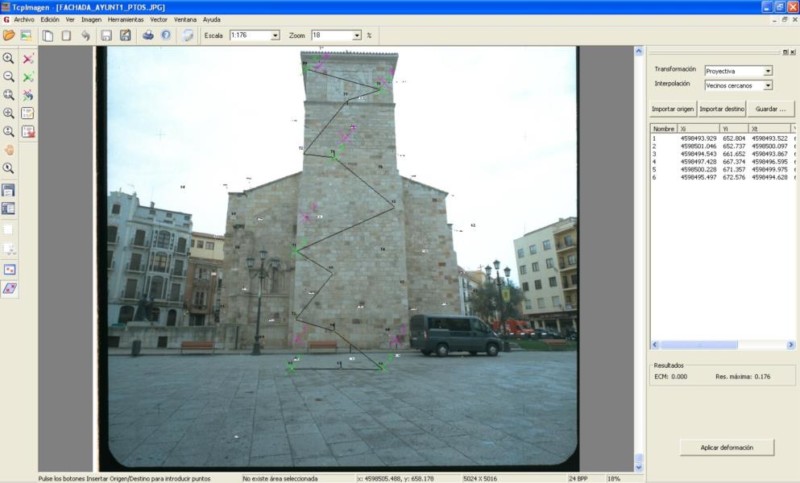
Task: Click the green insert point icon
Action: pyautogui.click(x=28, y=77)
